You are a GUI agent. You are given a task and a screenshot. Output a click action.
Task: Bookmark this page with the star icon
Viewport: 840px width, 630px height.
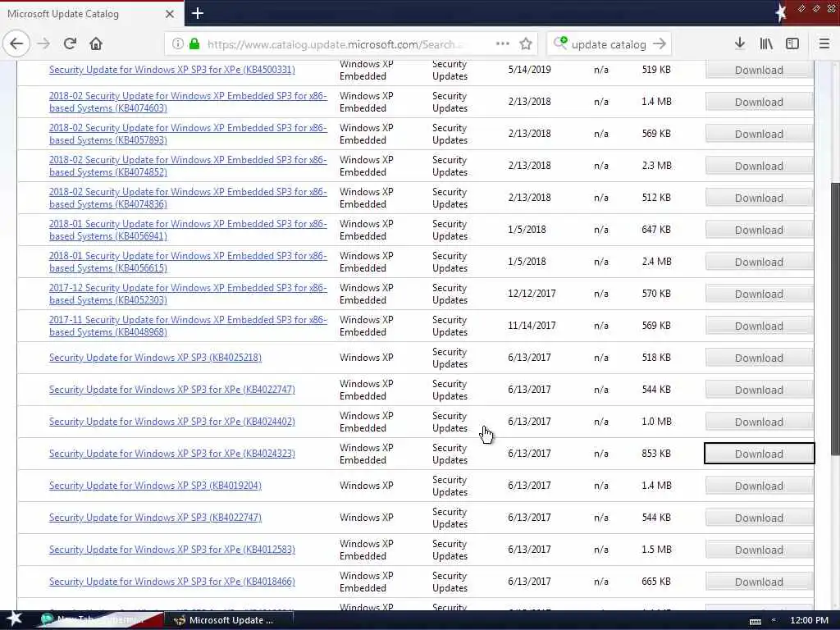click(526, 44)
